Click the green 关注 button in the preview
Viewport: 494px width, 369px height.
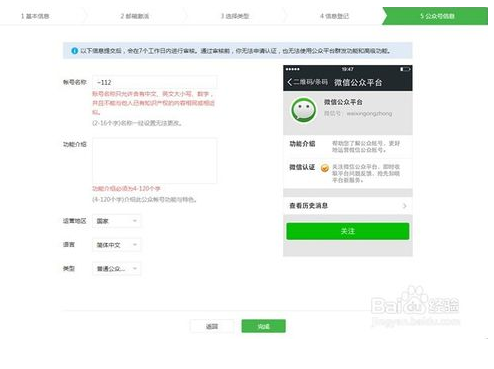coord(348,231)
